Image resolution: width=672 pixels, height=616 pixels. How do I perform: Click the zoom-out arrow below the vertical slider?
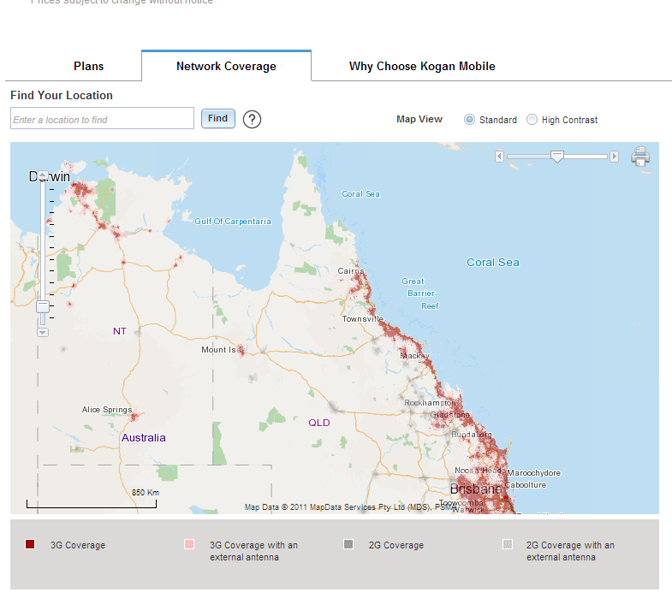(x=43, y=333)
